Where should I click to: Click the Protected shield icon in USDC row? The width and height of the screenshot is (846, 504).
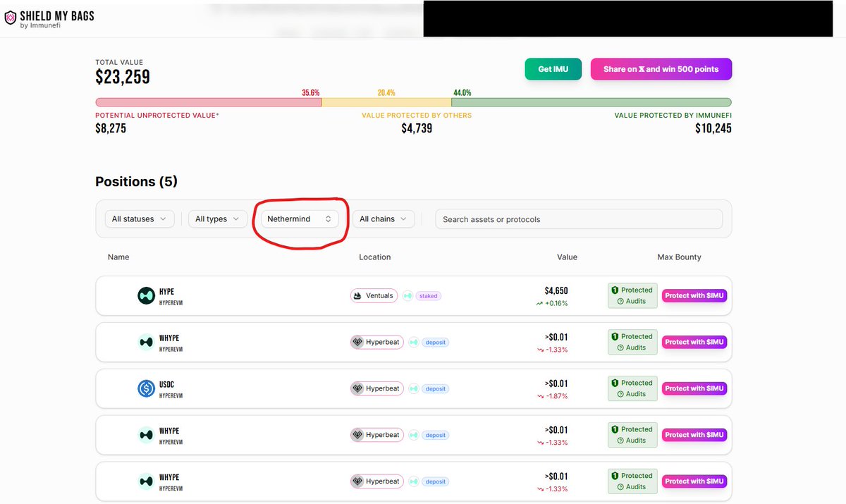point(615,383)
